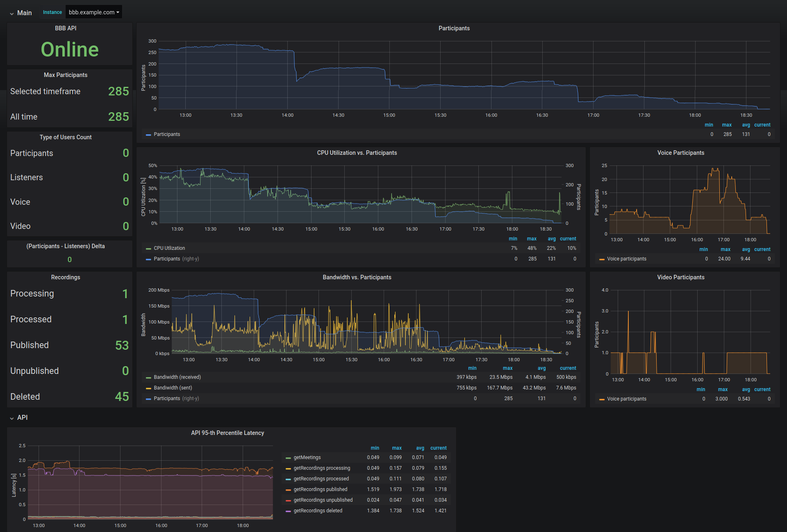Viewport: 787px width, 532px height.
Task: Open the CPU Utilization vs. Participants panel title menu
Action: click(x=357, y=153)
